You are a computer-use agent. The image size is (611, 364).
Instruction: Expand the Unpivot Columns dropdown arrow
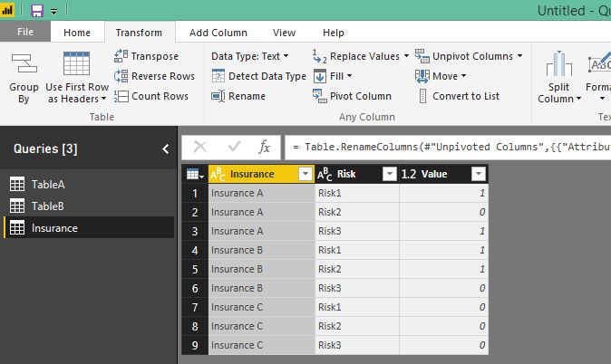[519, 56]
